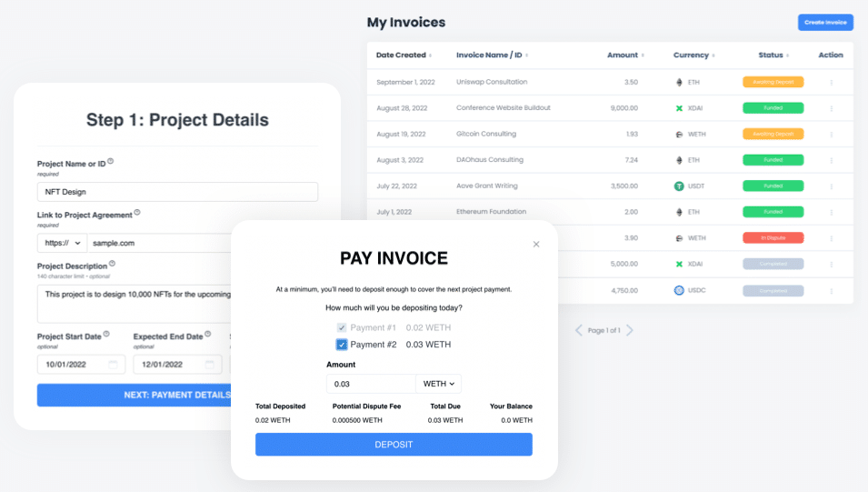Click the In Dispute red status badge
868x492 pixels.
click(x=773, y=238)
